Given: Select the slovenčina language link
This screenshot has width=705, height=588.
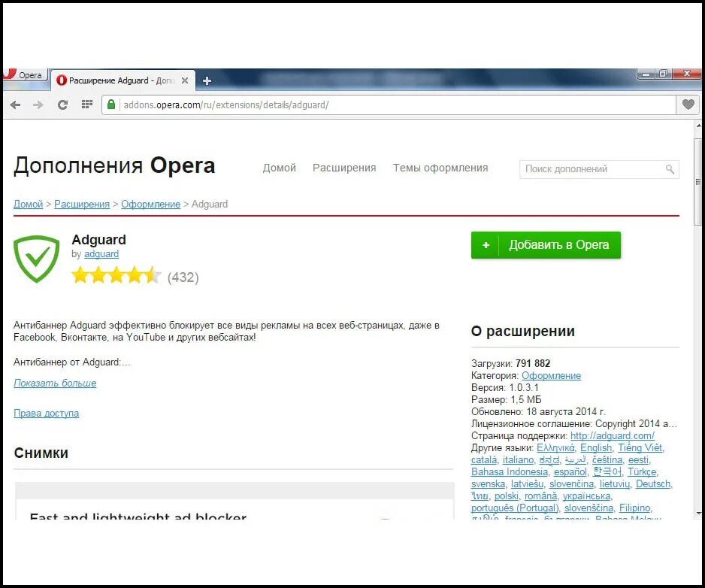Looking at the screenshot, I should (x=571, y=484).
